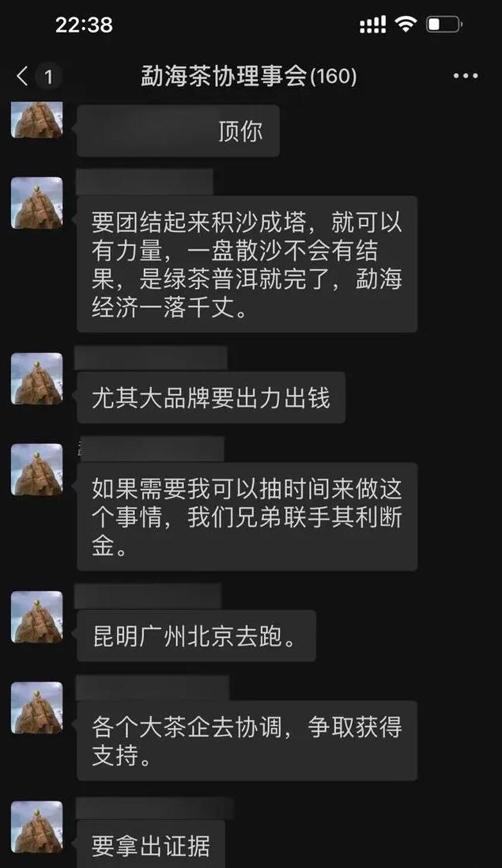Select the 要拿出证据 message bubble
The width and height of the screenshot is (502, 868).
pyautogui.click(x=151, y=844)
